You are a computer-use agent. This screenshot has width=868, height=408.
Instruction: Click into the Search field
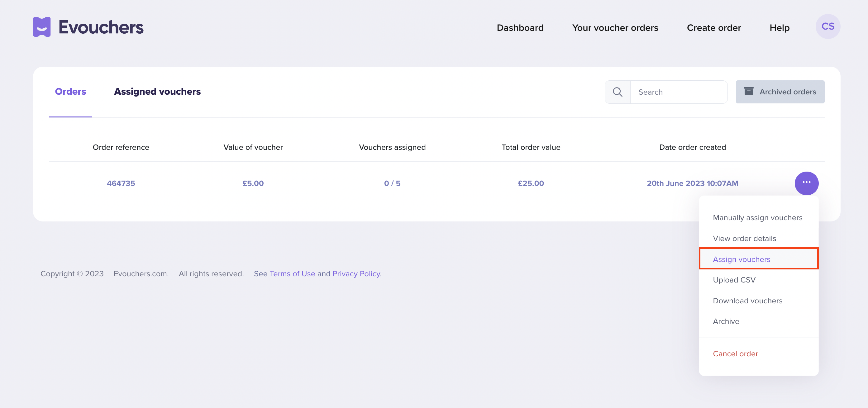679,92
